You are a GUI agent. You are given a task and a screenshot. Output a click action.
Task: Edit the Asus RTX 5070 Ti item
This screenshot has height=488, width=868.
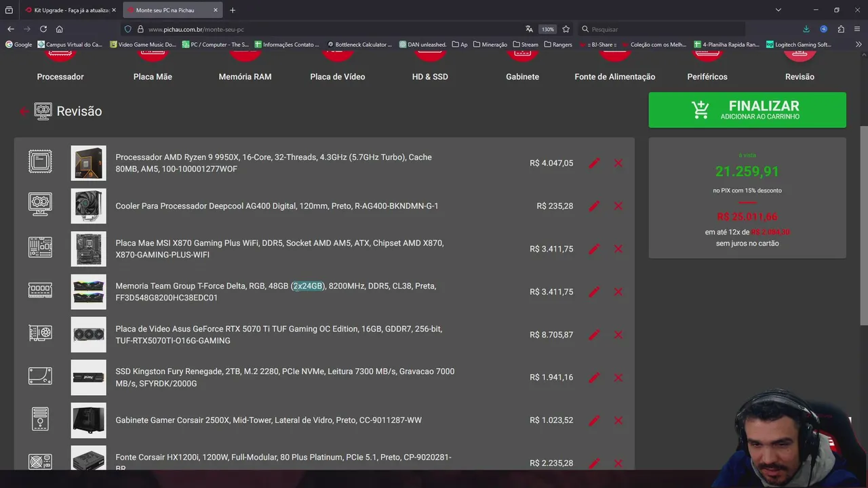coord(594,335)
